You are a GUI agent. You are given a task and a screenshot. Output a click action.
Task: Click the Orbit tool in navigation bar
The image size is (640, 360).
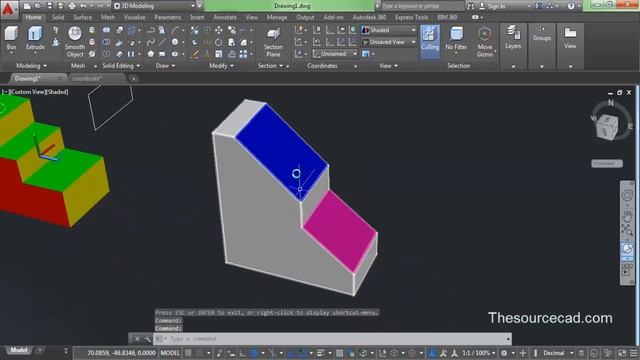pyautogui.click(x=627, y=249)
